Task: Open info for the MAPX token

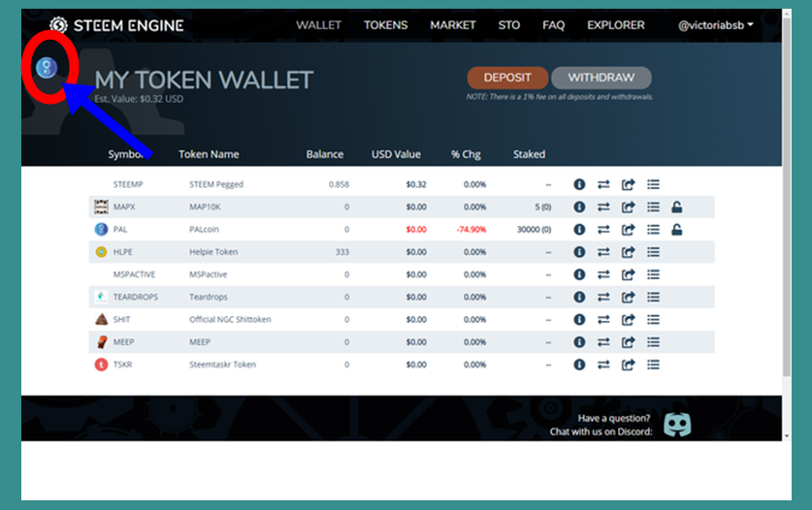Action: [x=579, y=207]
